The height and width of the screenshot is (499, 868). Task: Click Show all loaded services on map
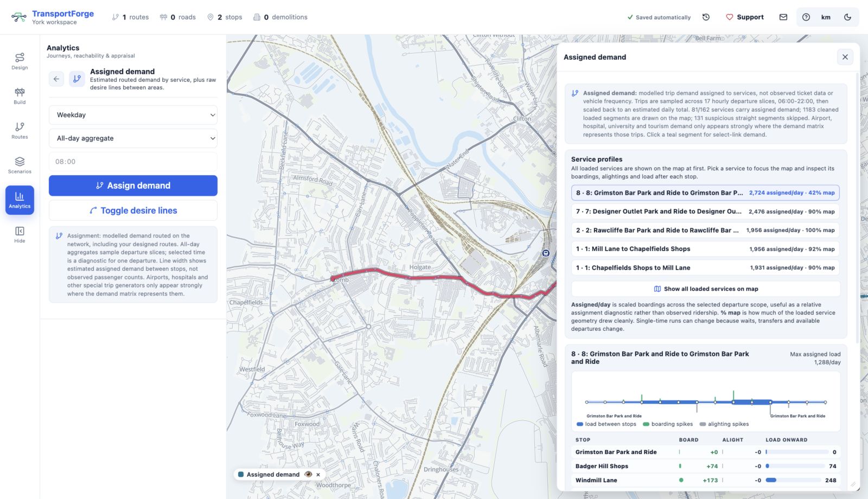click(x=705, y=289)
